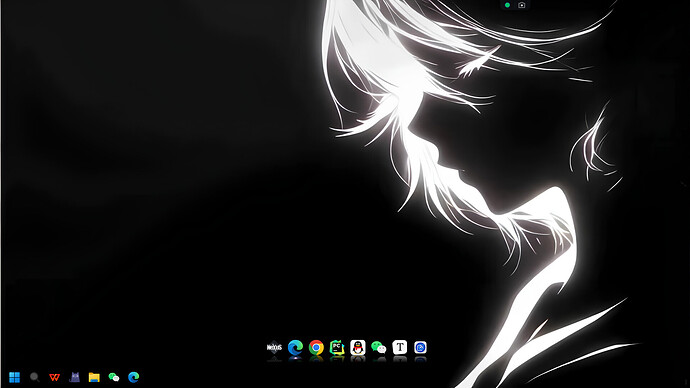Launch WPS Office from the taskbar
Screen dimensions: 690x388
coord(55,377)
